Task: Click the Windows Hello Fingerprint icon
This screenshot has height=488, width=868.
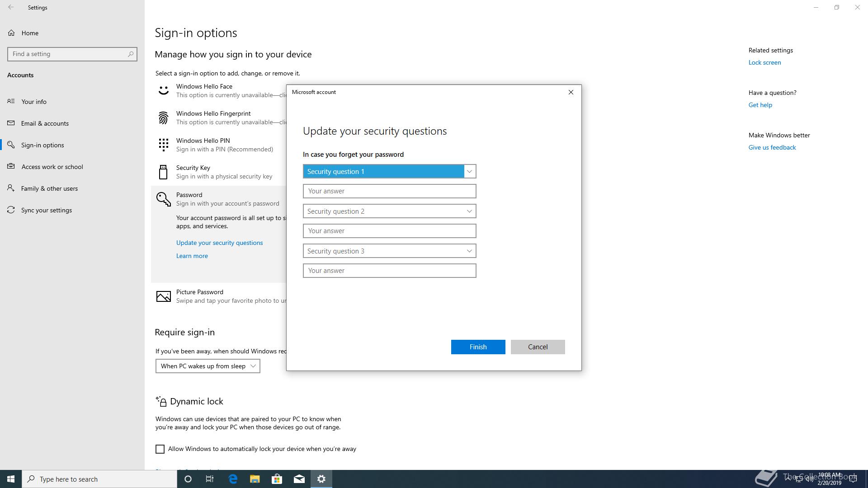Action: tap(163, 118)
